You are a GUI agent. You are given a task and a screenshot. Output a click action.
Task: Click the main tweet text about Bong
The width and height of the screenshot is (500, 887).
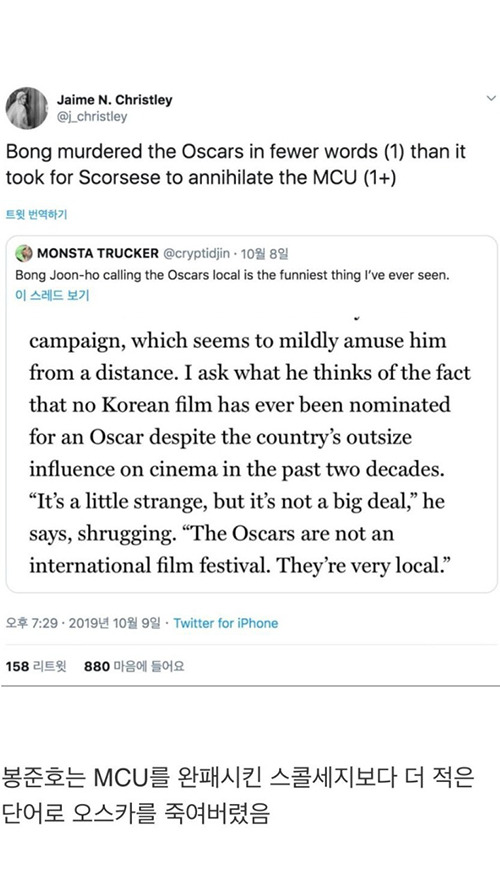point(235,164)
